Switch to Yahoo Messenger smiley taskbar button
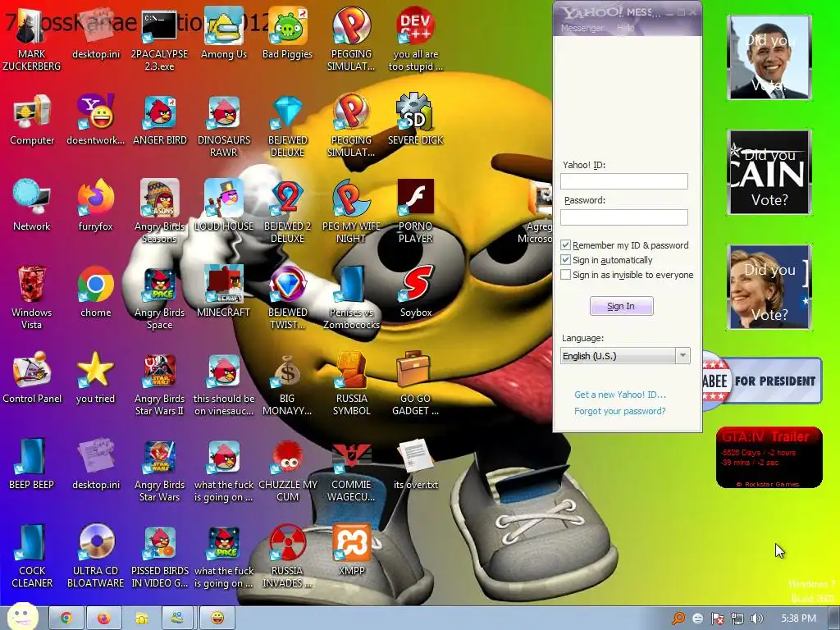The width and height of the screenshot is (840, 630). pyautogui.click(x=217, y=619)
